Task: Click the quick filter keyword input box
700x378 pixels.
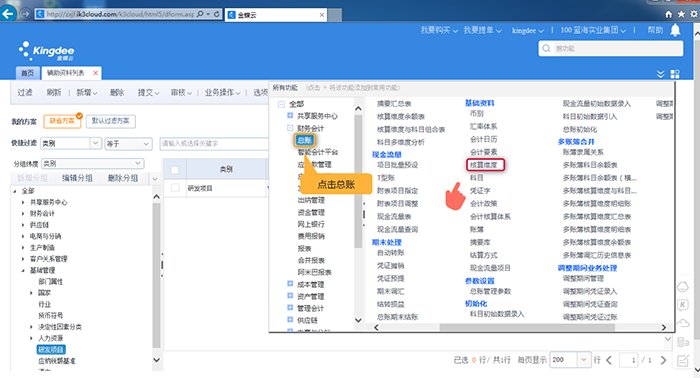Action: point(213,144)
